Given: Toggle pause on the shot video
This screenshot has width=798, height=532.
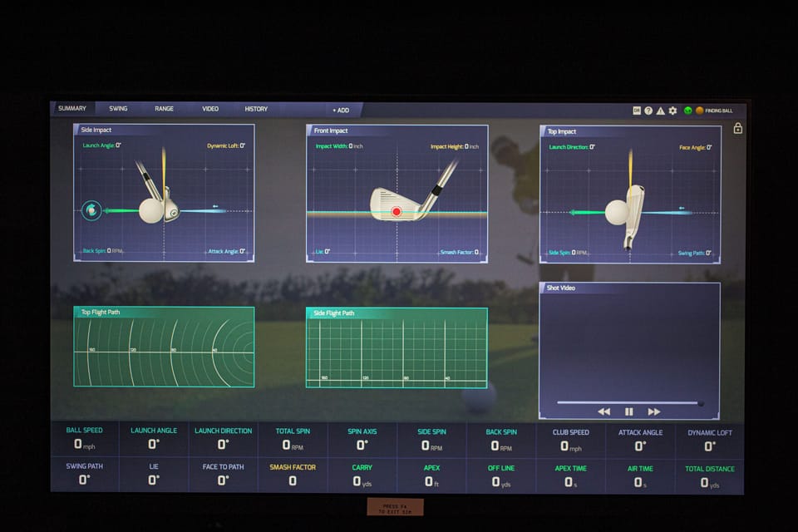Looking at the screenshot, I should click(628, 410).
